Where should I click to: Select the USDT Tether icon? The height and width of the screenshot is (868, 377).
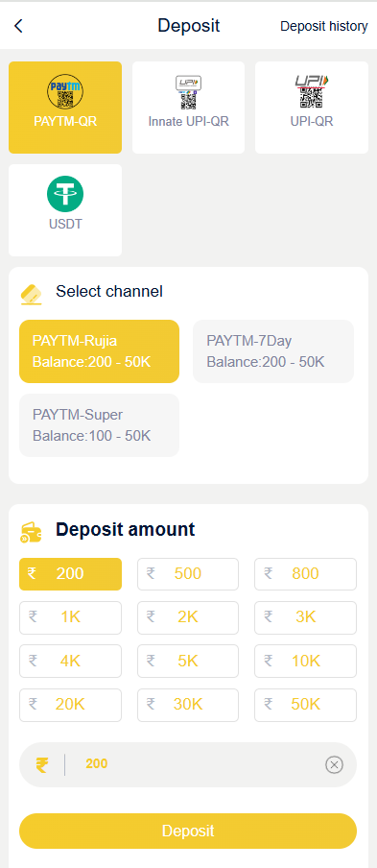coord(65,194)
